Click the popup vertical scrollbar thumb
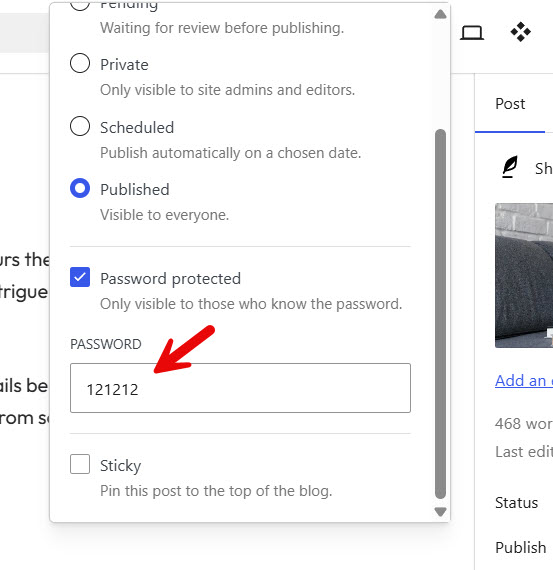The width and height of the screenshot is (553, 570). tap(440, 314)
